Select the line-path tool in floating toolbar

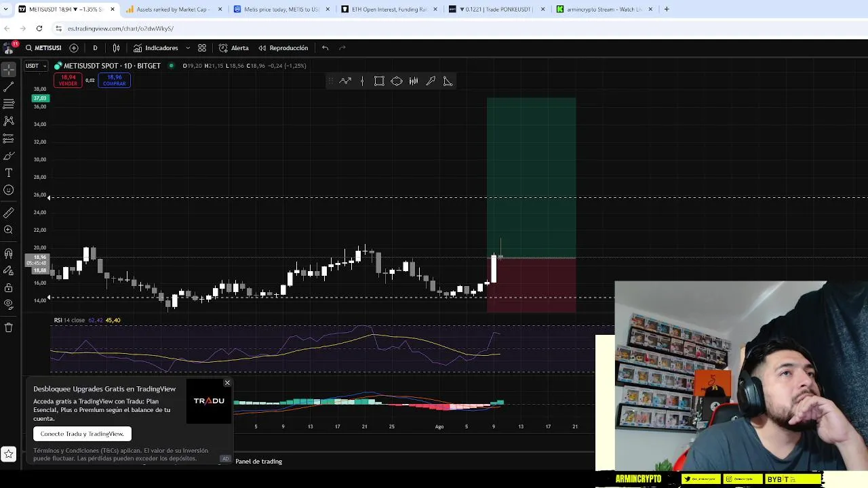click(345, 81)
